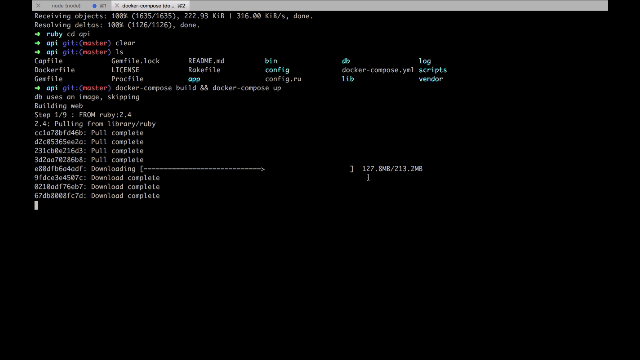Click layer 9fdce3e4507c Download complete line

pyautogui.click(x=97, y=178)
